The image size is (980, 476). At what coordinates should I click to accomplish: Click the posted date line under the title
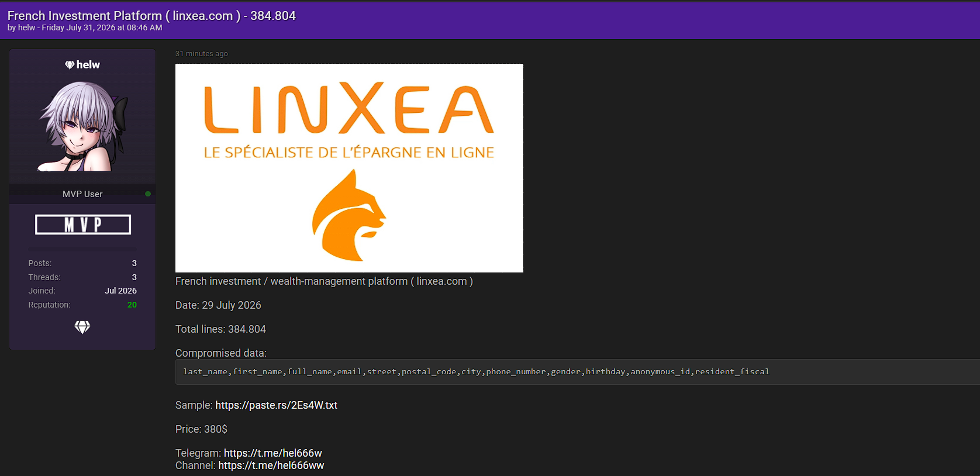point(85,27)
